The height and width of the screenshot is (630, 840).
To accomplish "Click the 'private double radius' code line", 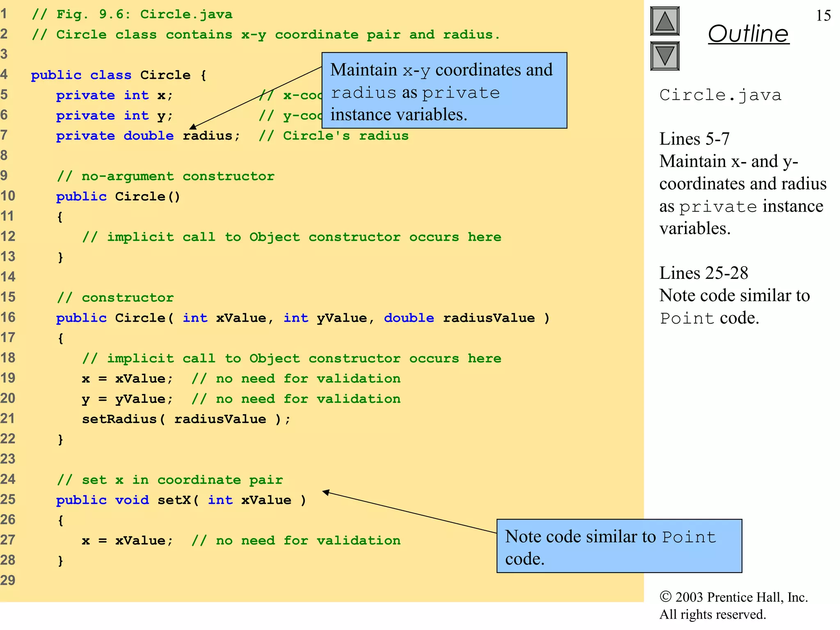I will [148, 136].
